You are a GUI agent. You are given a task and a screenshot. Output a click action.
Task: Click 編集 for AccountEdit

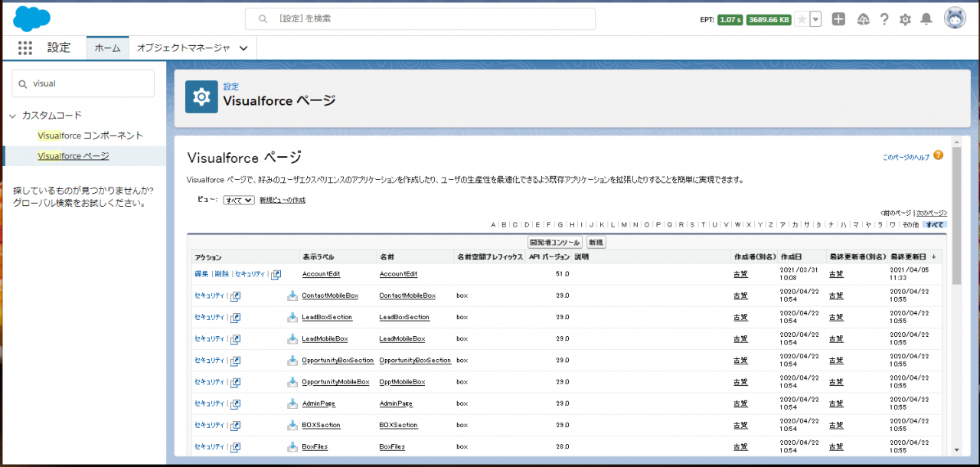click(x=201, y=274)
